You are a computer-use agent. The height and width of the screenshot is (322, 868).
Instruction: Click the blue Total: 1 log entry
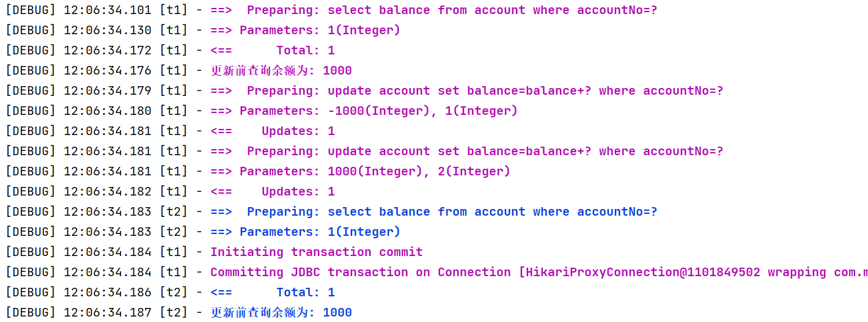point(170,293)
